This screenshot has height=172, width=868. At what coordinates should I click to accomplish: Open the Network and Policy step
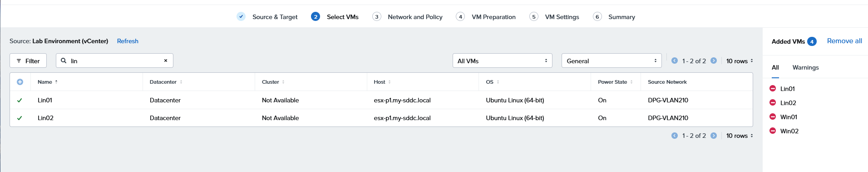click(415, 17)
